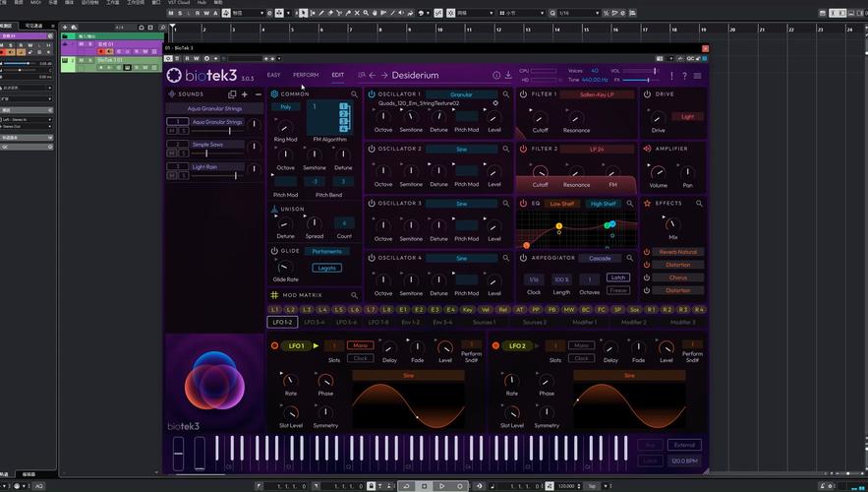
Task: Open the Drive Light mode dropdown
Action: pos(687,117)
